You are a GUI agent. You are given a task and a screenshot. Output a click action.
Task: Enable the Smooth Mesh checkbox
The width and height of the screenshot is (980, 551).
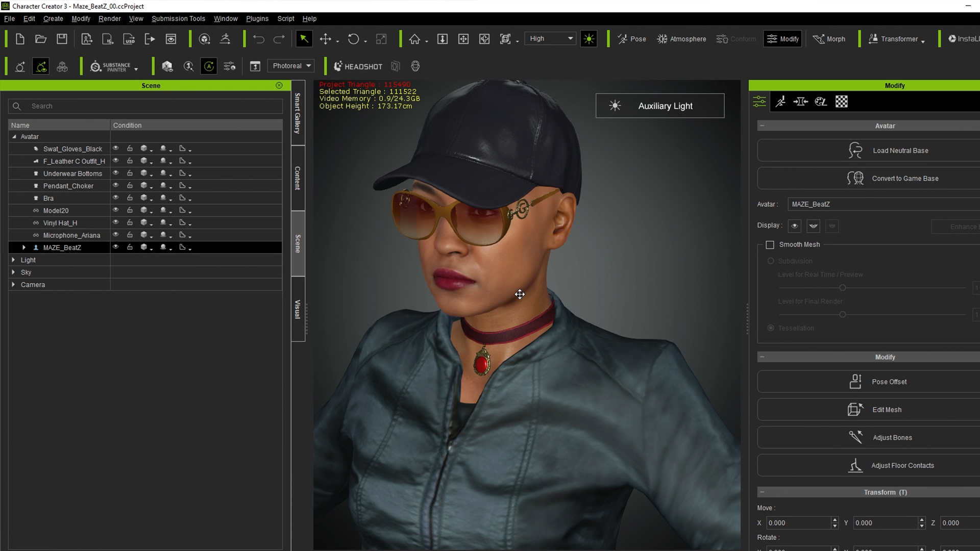pyautogui.click(x=770, y=245)
